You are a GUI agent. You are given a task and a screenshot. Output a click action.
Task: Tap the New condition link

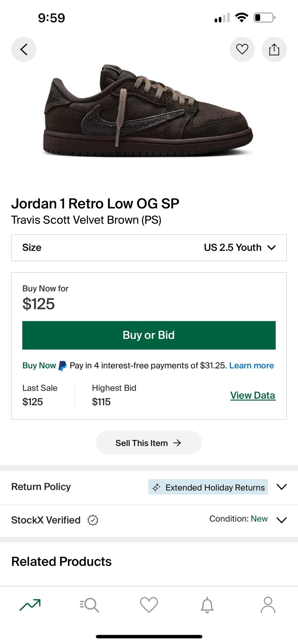[259, 519]
